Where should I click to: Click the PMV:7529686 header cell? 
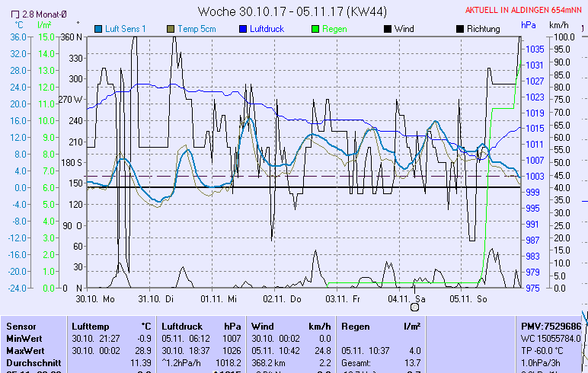click(551, 326)
